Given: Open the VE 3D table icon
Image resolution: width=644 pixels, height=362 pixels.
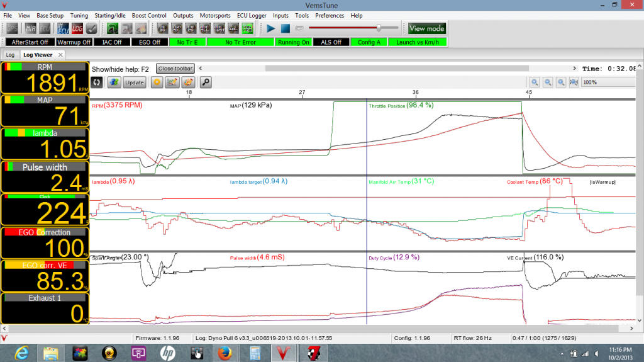Looking at the screenshot, I should [162, 28].
